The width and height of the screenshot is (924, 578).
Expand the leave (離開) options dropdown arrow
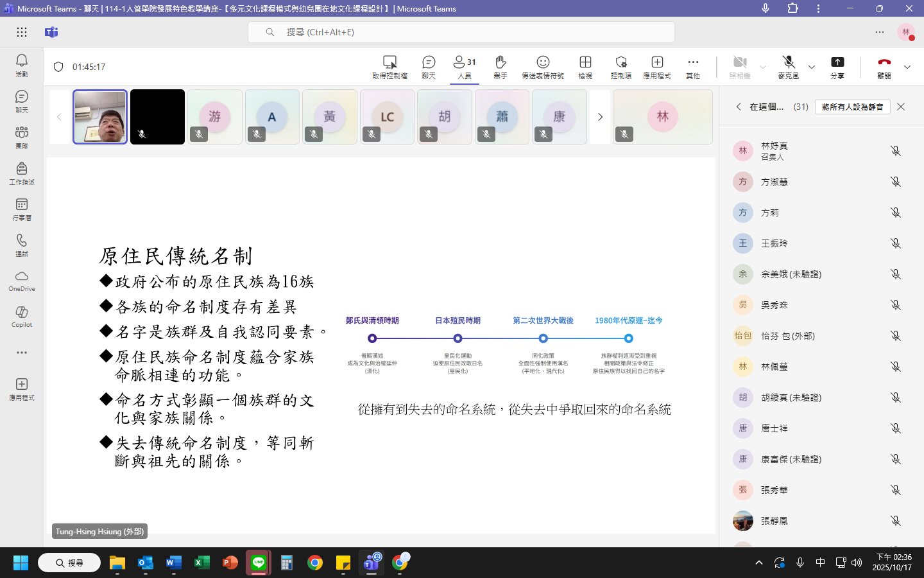click(x=907, y=67)
